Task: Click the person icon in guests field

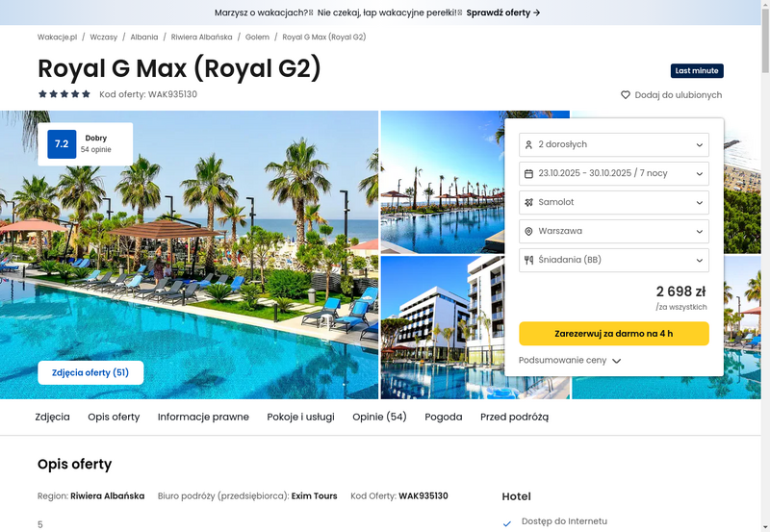Action: tap(528, 144)
